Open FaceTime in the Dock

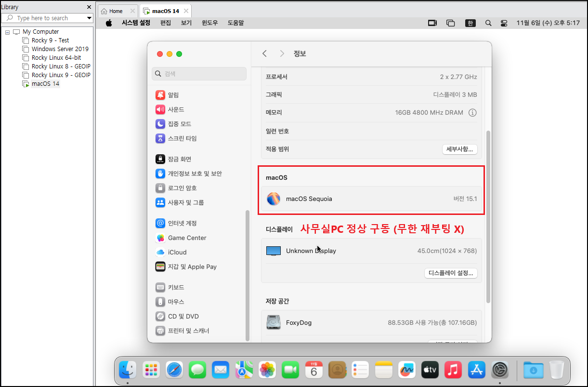[x=290, y=370]
